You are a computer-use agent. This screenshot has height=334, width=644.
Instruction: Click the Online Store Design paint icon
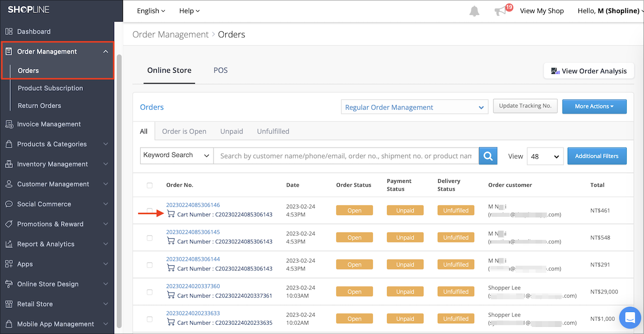click(x=9, y=284)
